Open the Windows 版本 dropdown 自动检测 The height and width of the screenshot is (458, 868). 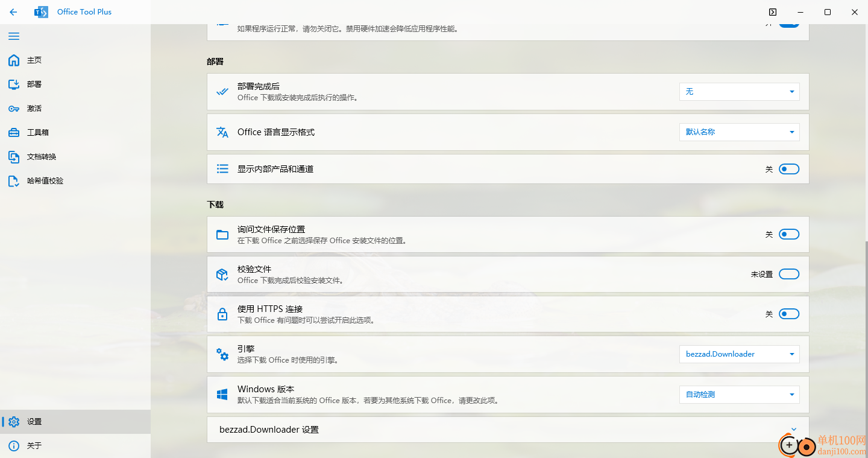740,395
